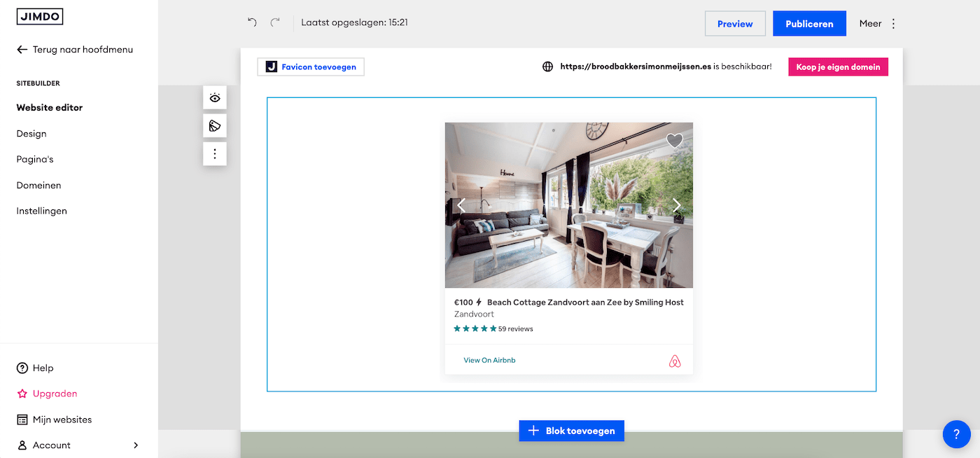Click the back arrow icon in sidebar
Image resolution: width=980 pixels, height=458 pixels.
pos(22,50)
